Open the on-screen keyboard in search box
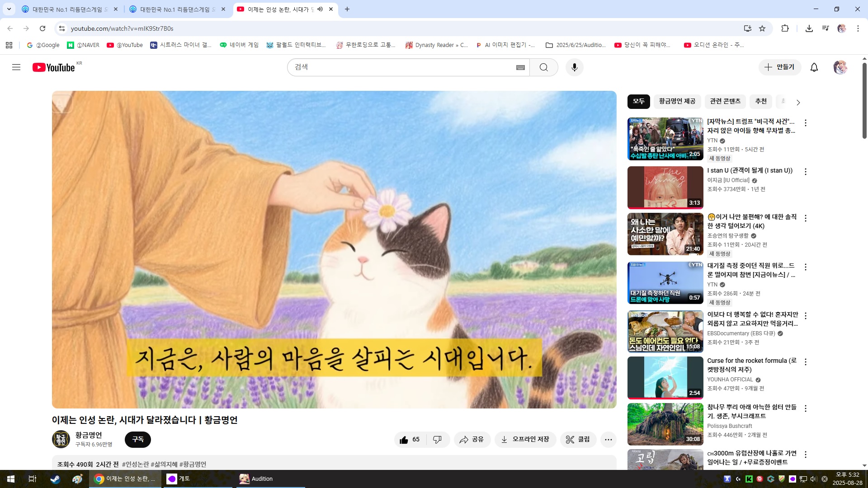The image size is (868, 488). click(x=520, y=67)
